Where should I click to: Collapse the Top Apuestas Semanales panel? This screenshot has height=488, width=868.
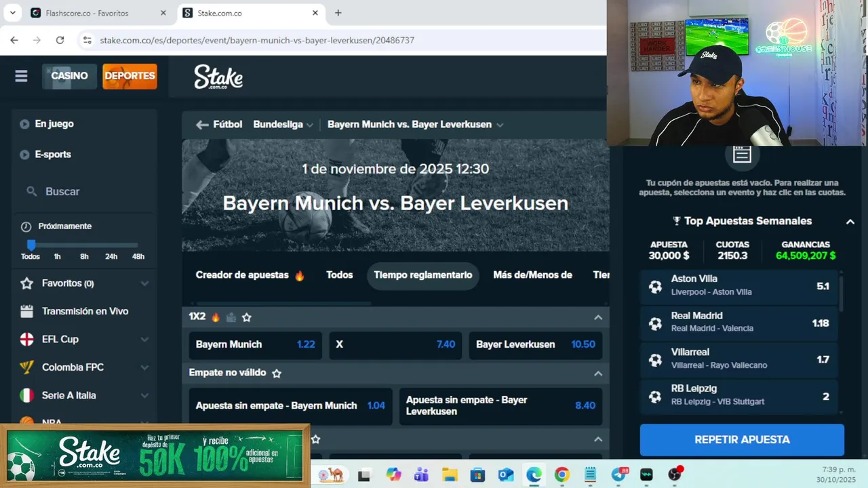pos(850,222)
